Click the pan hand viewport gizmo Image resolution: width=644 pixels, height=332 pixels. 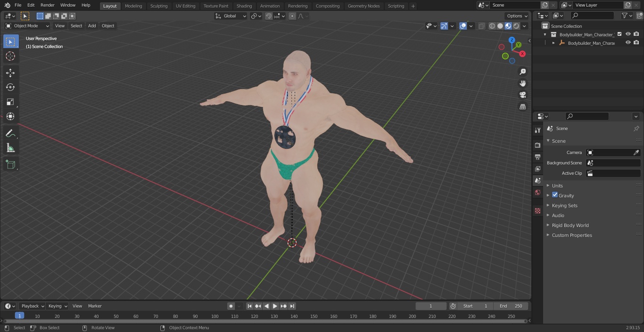[x=522, y=83]
